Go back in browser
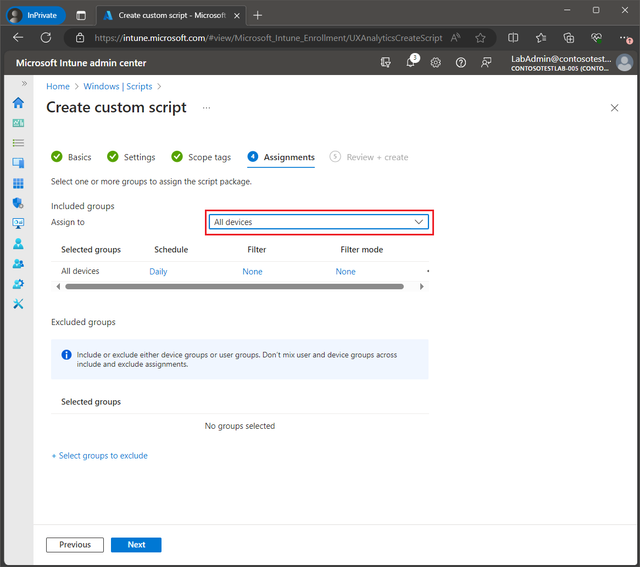This screenshot has width=640, height=567. click(18, 38)
